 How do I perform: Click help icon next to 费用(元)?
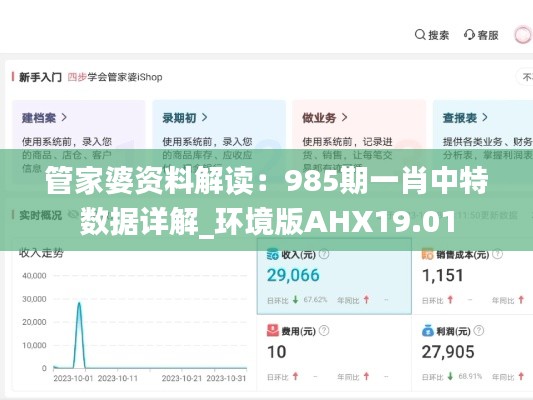(x=324, y=330)
